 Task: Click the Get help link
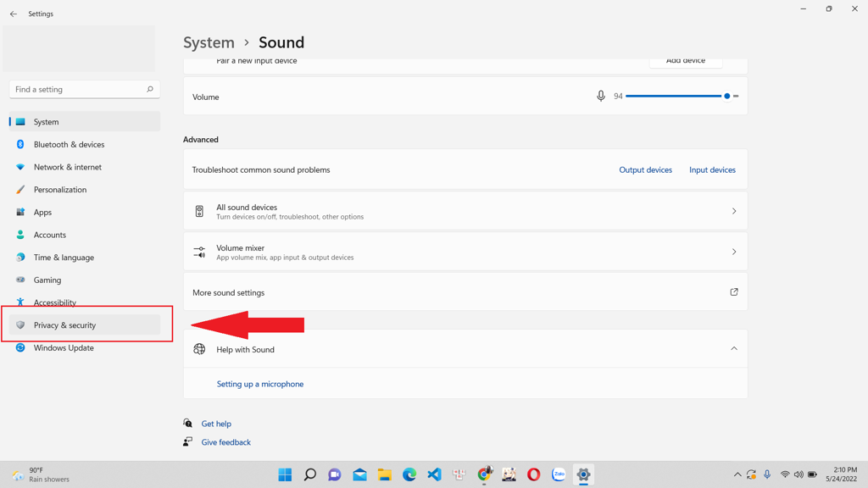tap(216, 424)
